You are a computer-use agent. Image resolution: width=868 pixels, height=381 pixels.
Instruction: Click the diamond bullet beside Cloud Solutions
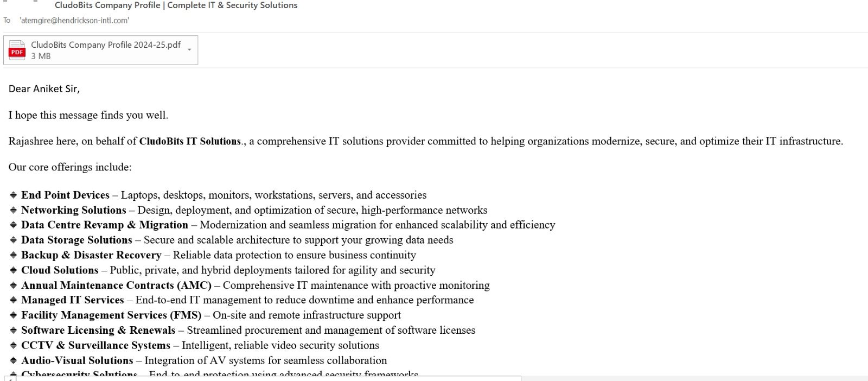click(14, 270)
